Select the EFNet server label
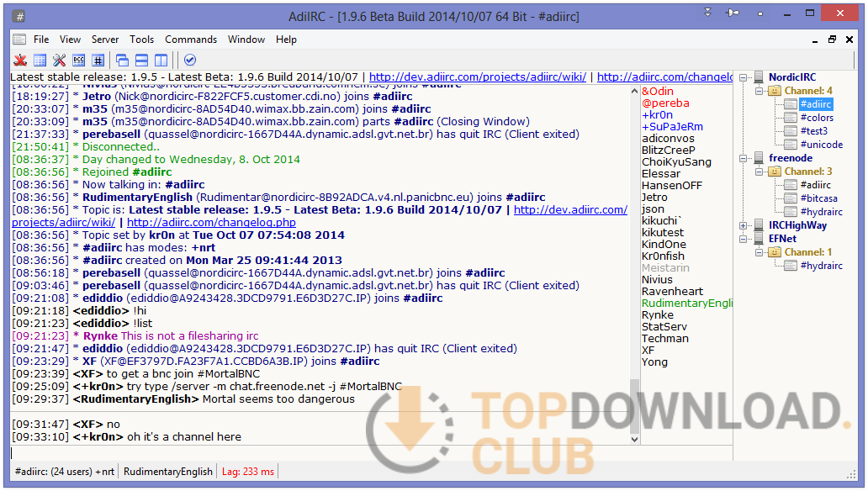868x491 pixels. [x=783, y=239]
